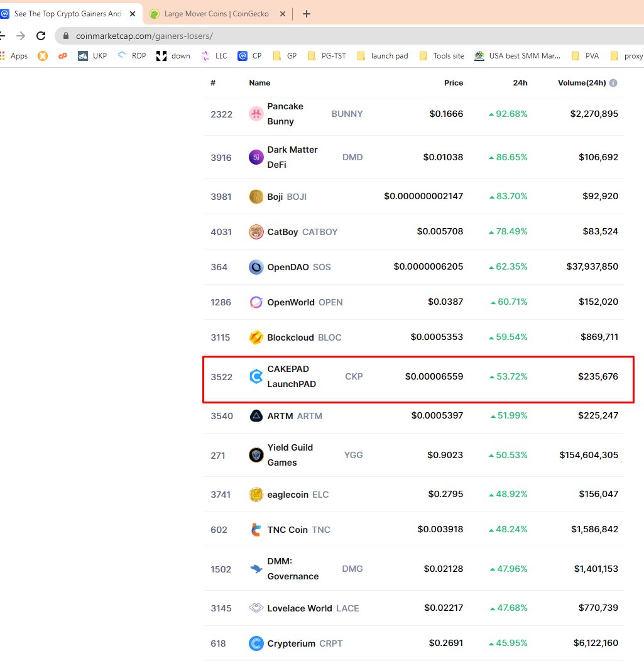The image size is (644, 668).
Task: Click the Dark Matter DeFi coin logo
Action: (x=256, y=157)
